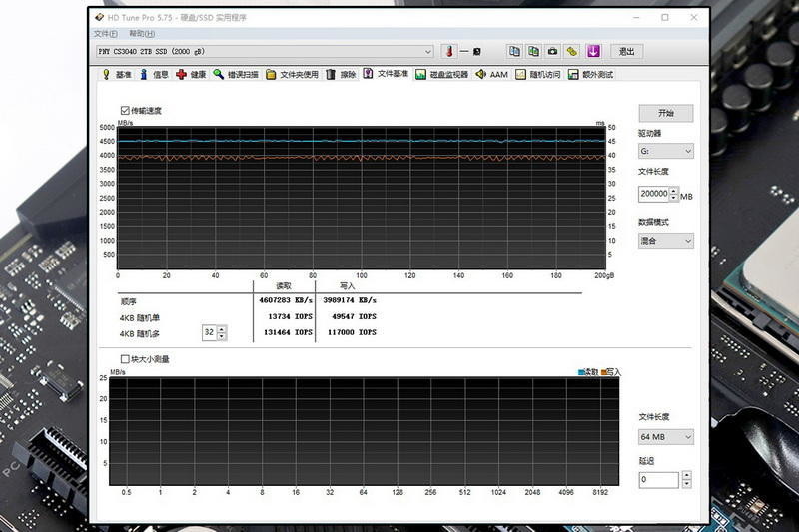Expand the 数据模式 混合 dropdown

click(665, 241)
